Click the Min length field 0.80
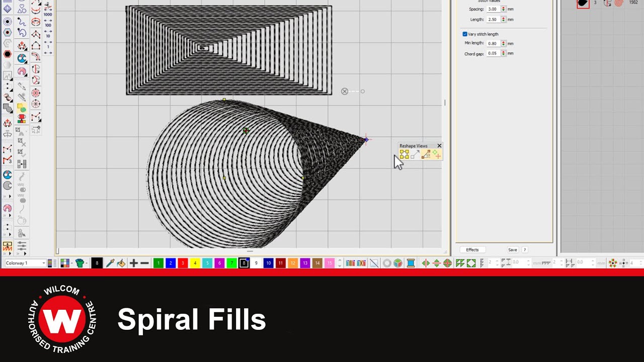 pyautogui.click(x=493, y=44)
